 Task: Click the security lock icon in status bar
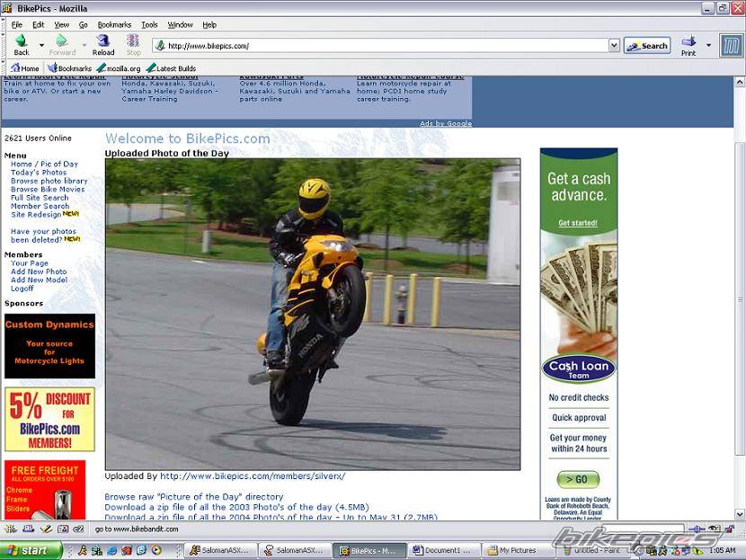pos(728,529)
